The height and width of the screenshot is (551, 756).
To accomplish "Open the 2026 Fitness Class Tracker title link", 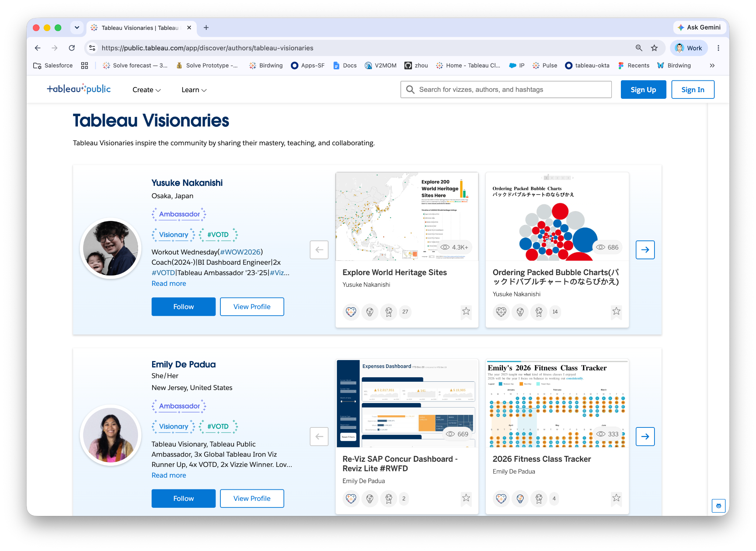I will pyautogui.click(x=542, y=459).
